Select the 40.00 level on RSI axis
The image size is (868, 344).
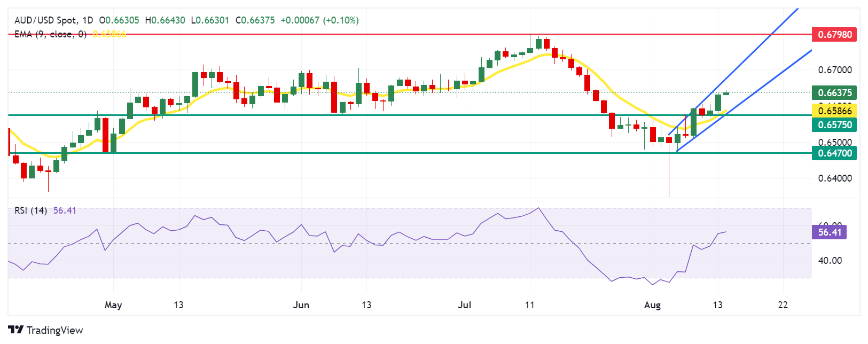coord(830,261)
